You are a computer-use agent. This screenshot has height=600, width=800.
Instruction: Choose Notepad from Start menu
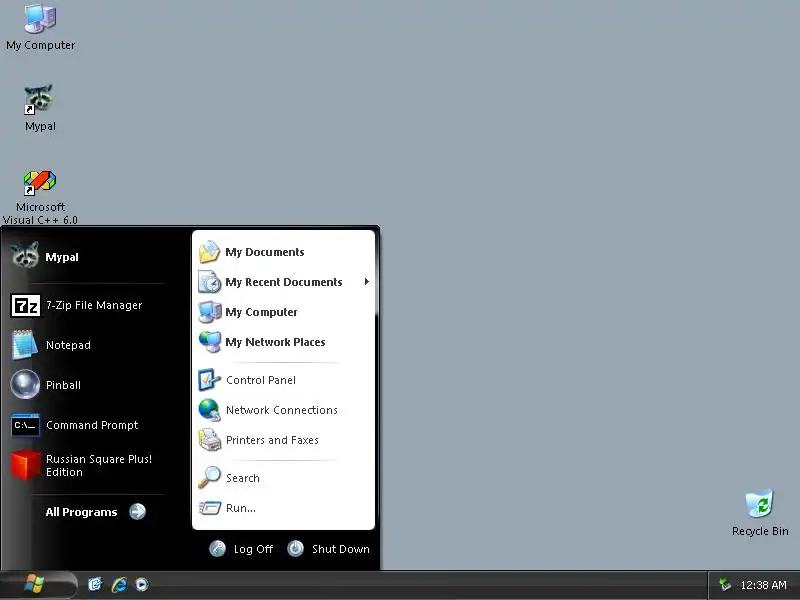coord(68,345)
